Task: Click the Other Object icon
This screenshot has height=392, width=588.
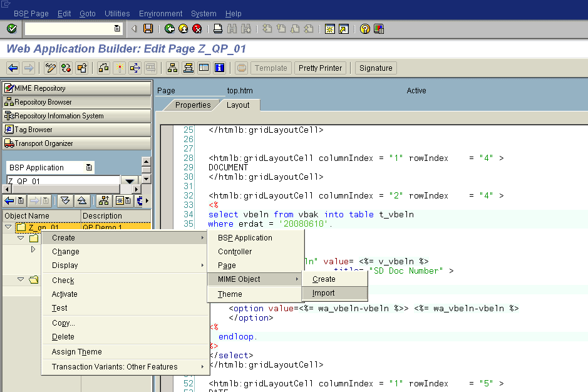Action: click(x=82, y=68)
